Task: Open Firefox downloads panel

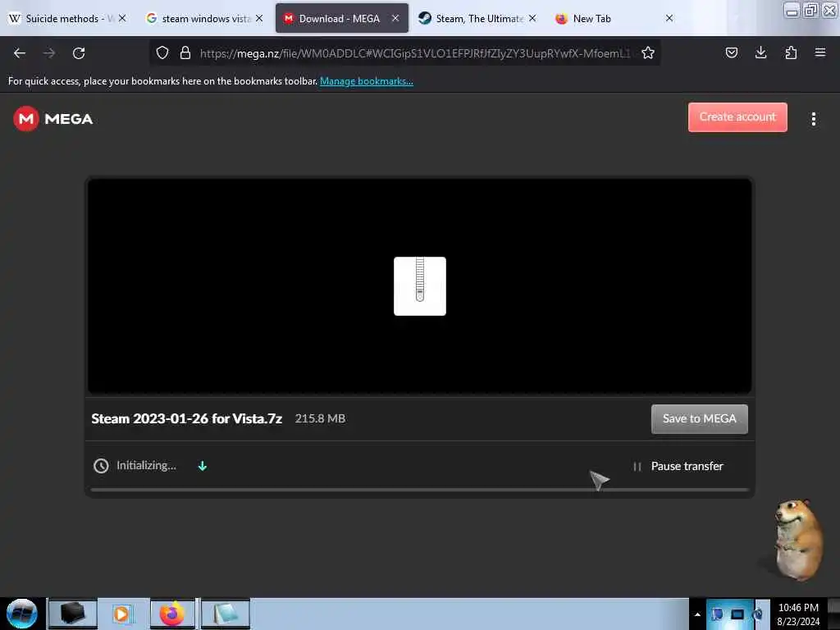Action: 760,52
